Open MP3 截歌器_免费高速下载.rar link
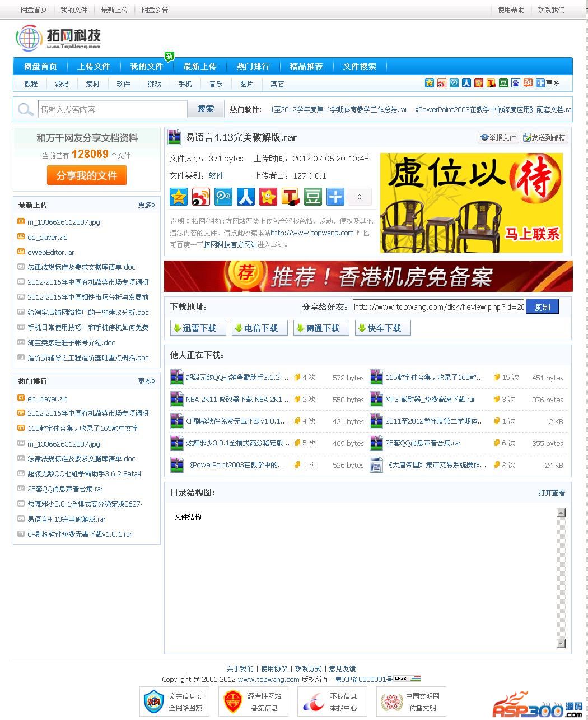The width and height of the screenshot is (588, 720). point(430,400)
